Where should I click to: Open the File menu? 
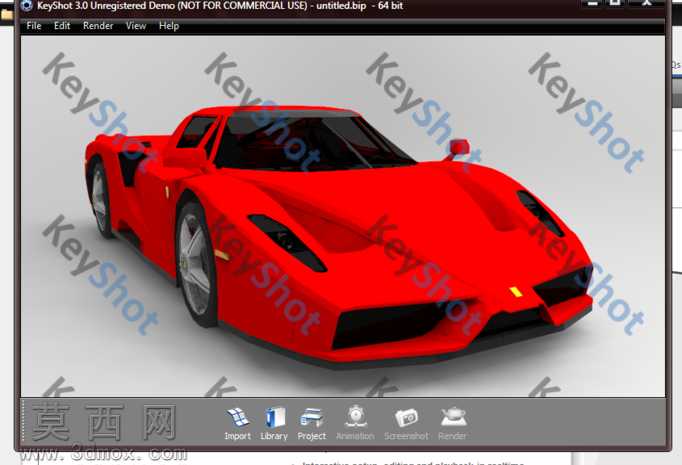pyautogui.click(x=34, y=26)
